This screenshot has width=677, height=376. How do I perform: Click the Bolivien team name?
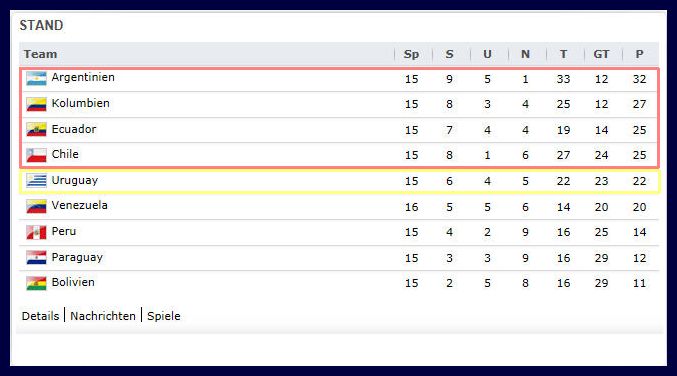(x=73, y=282)
